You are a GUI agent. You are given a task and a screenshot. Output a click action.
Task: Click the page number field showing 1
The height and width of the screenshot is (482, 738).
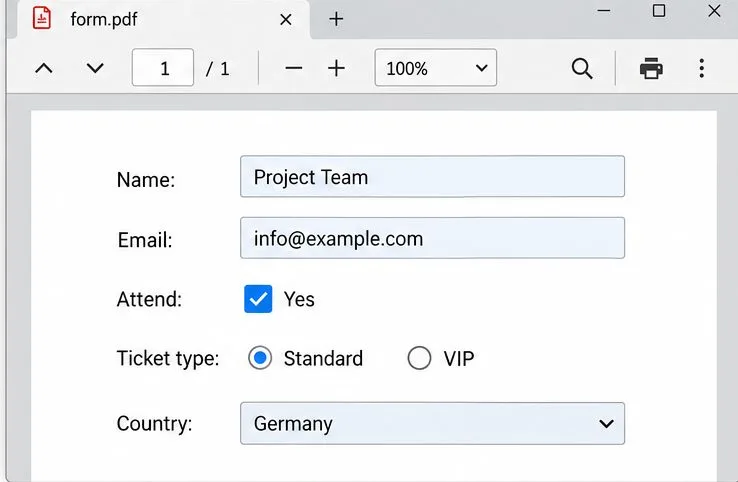[x=163, y=67]
